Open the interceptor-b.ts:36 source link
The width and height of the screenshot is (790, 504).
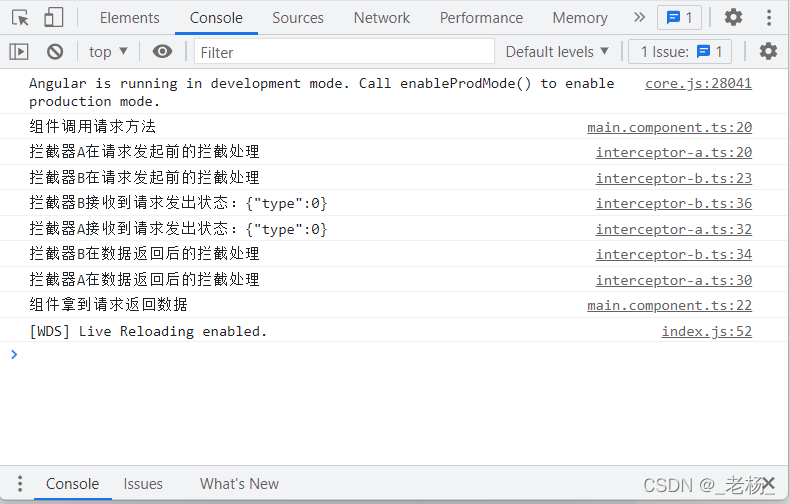coord(674,203)
